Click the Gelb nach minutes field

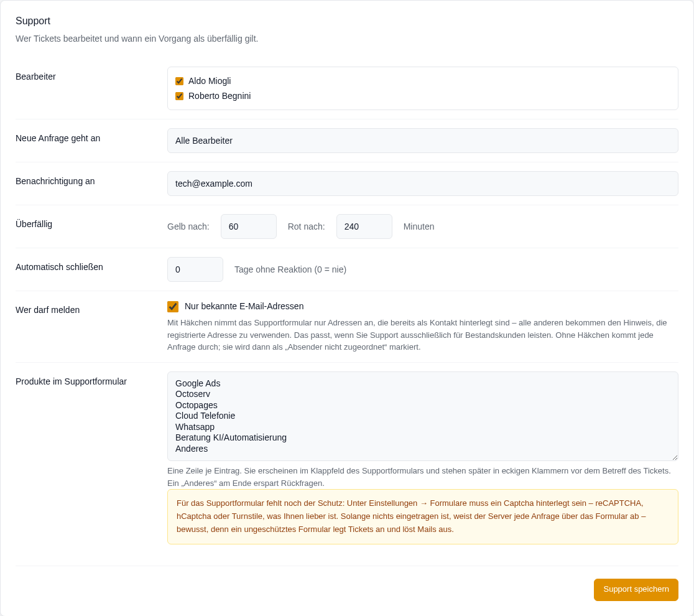click(249, 226)
